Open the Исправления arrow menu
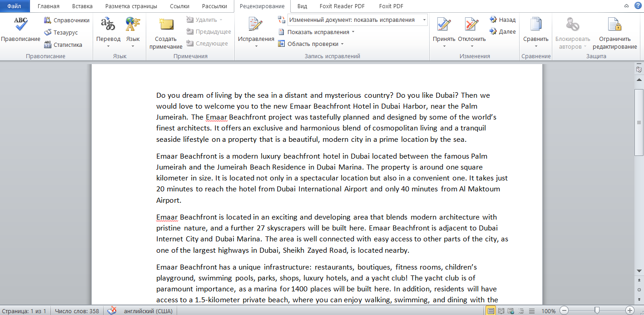 [x=256, y=45]
